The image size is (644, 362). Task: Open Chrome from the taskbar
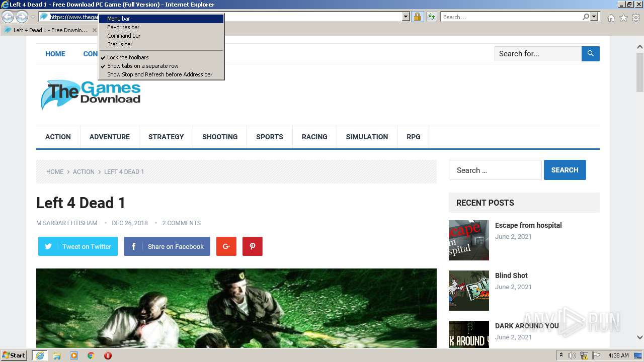coord(91,355)
